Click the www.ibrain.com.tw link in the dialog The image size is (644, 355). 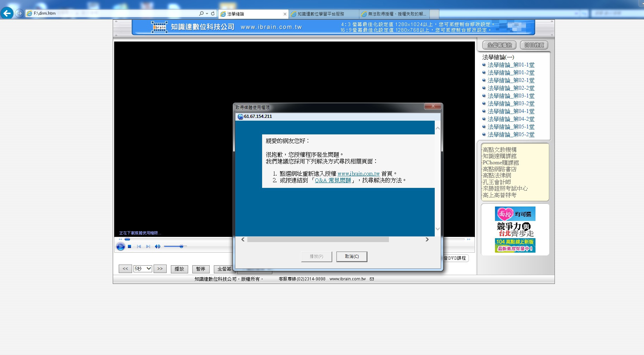click(358, 173)
